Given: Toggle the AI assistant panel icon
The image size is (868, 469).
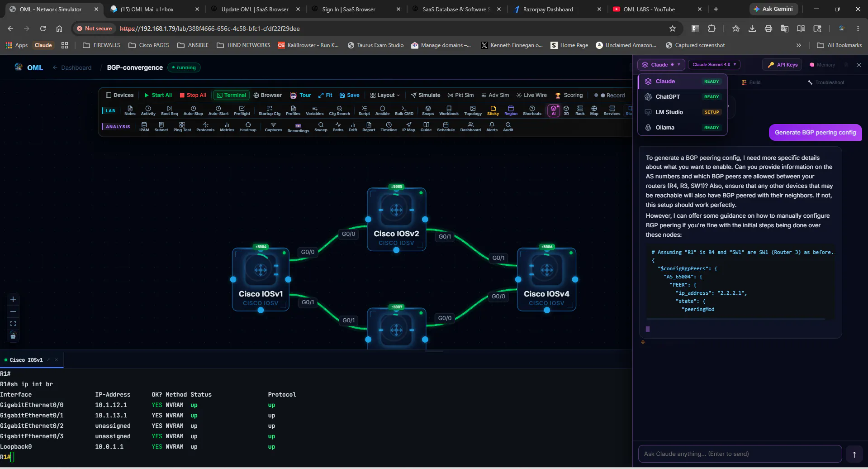Looking at the screenshot, I should click(554, 110).
